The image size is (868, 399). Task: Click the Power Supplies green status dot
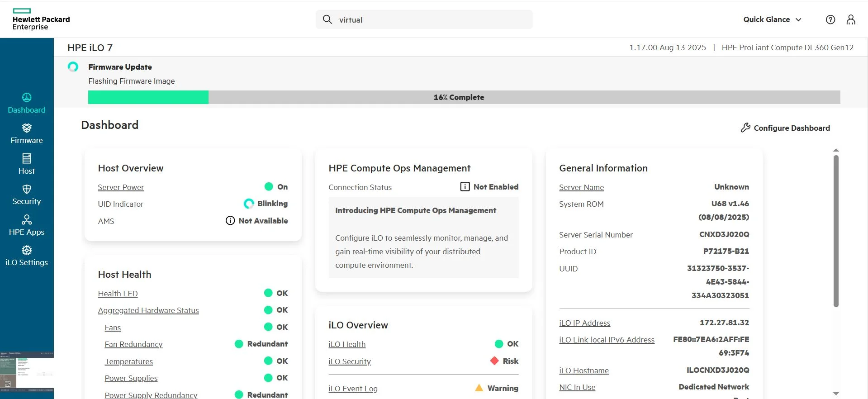(x=268, y=378)
